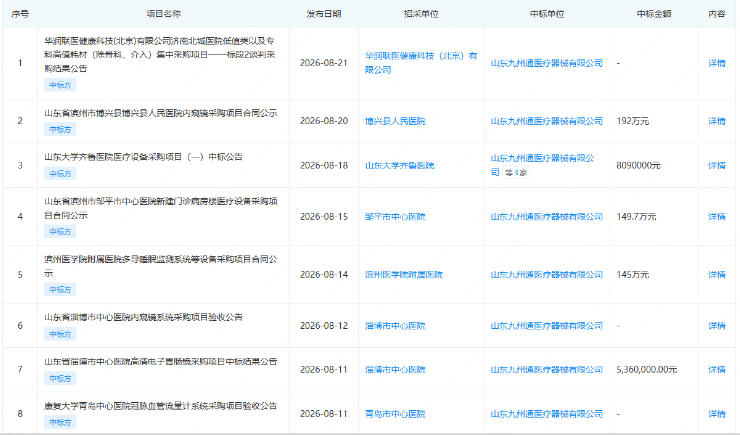Click 邹平市中心医院 tendering unit link
The height and width of the screenshot is (435, 740).
click(395, 217)
